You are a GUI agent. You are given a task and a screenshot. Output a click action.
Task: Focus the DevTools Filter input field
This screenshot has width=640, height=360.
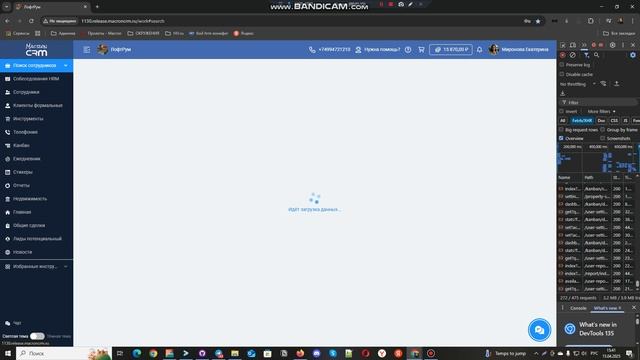click(598, 102)
